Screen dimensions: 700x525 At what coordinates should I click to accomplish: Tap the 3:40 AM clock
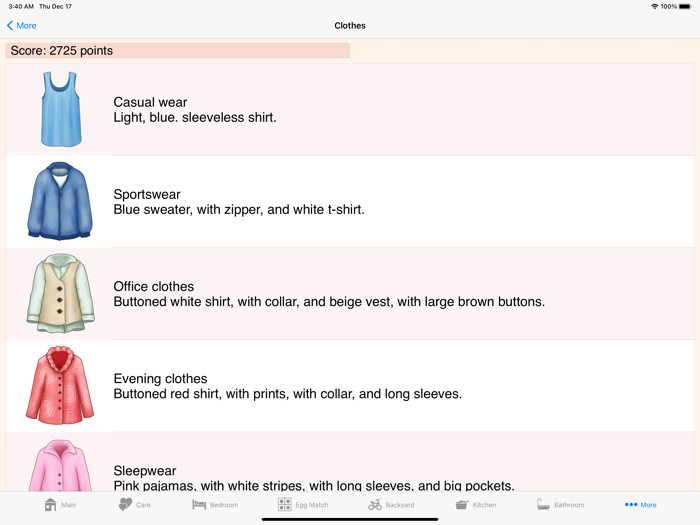pyautogui.click(x=21, y=6)
